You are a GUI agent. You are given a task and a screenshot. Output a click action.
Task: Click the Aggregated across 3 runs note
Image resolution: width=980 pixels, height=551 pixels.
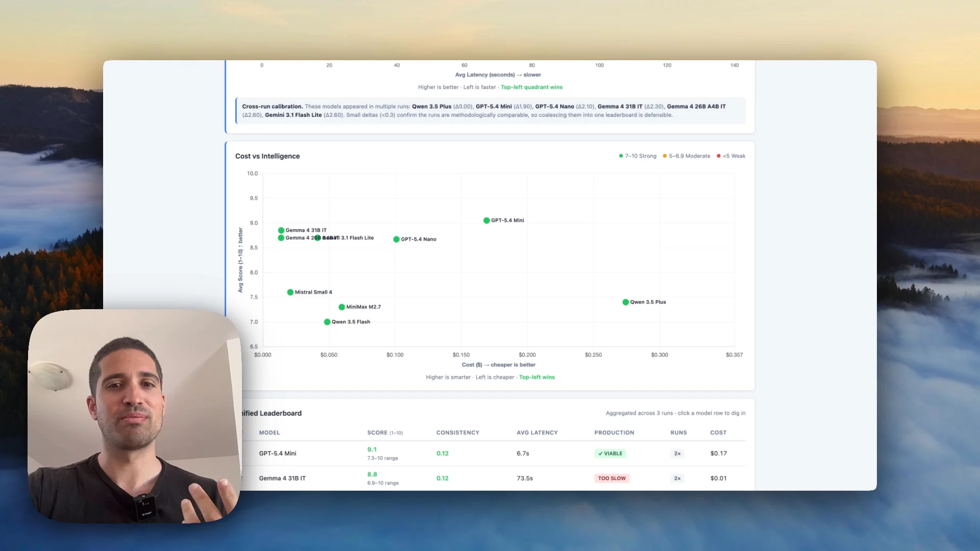(x=675, y=413)
